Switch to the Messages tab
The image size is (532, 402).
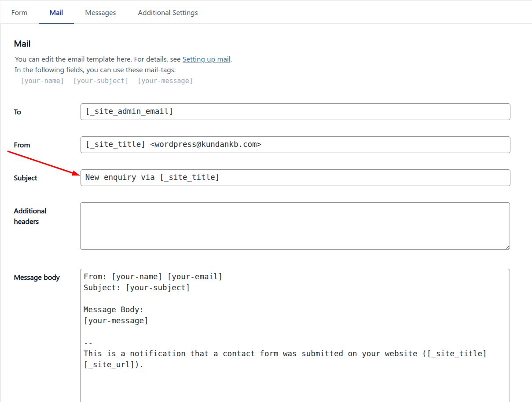point(100,12)
